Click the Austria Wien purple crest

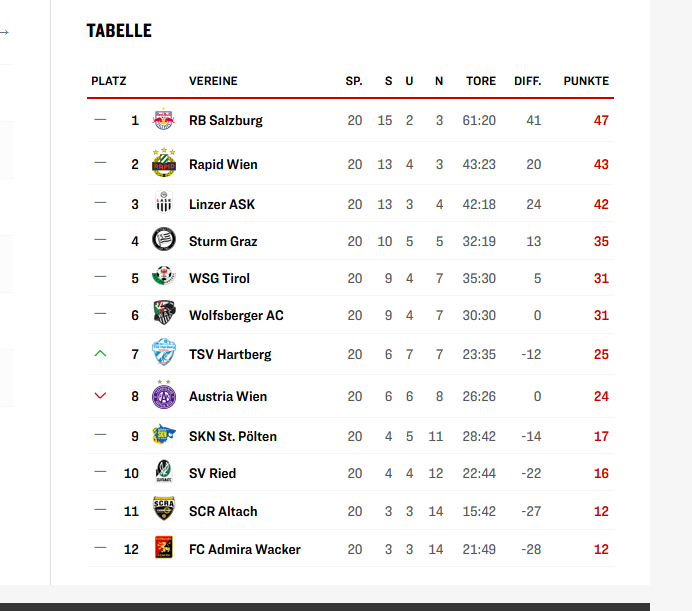(x=164, y=395)
